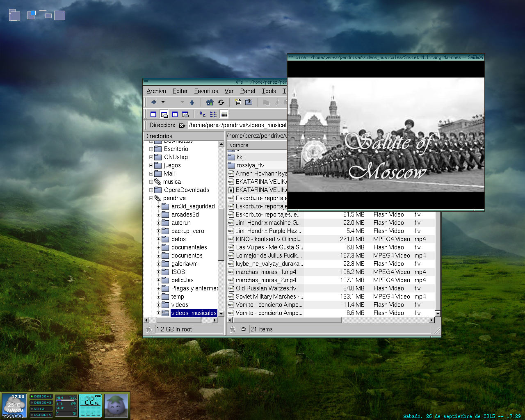Select the file Soviet Military Marches
The width and height of the screenshot is (525, 420).
click(269, 297)
